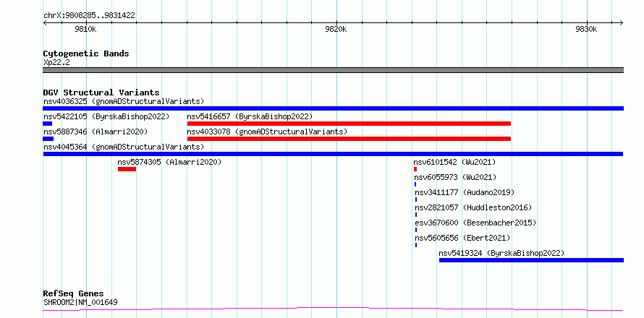Open nsv4033078 (gnomADStructuralVariants) label
644x318 pixels.
click(x=267, y=132)
